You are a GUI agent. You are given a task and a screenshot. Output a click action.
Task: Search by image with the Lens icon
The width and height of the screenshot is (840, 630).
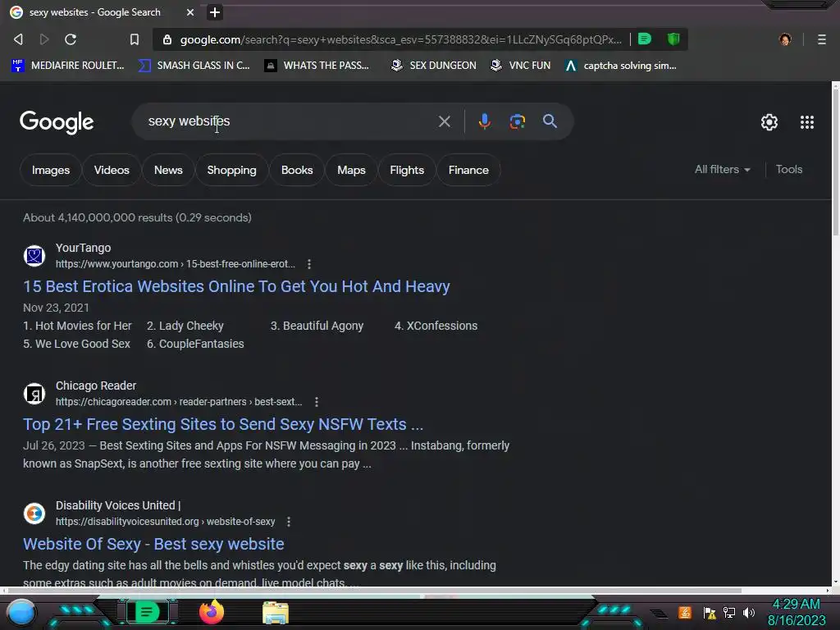point(517,121)
